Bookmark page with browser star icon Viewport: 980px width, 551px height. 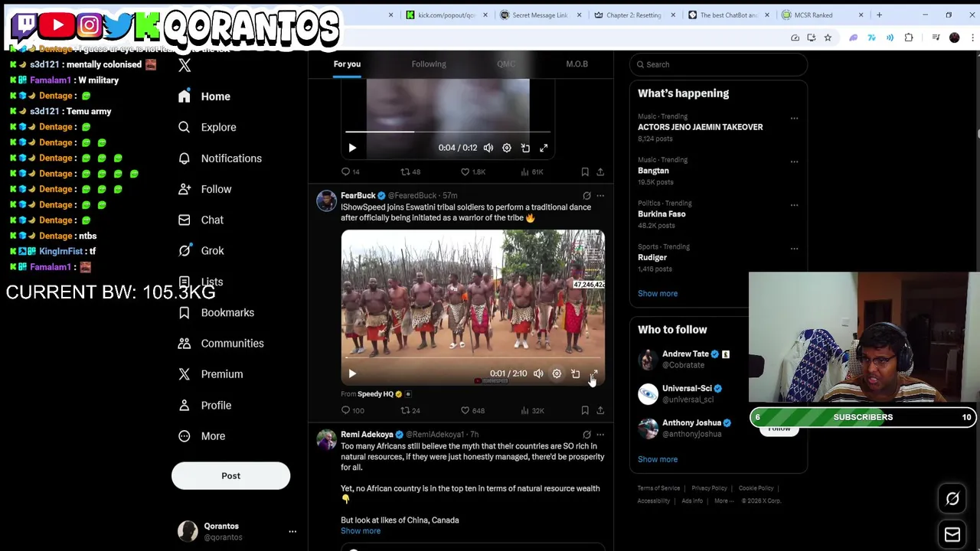click(x=828, y=37)
